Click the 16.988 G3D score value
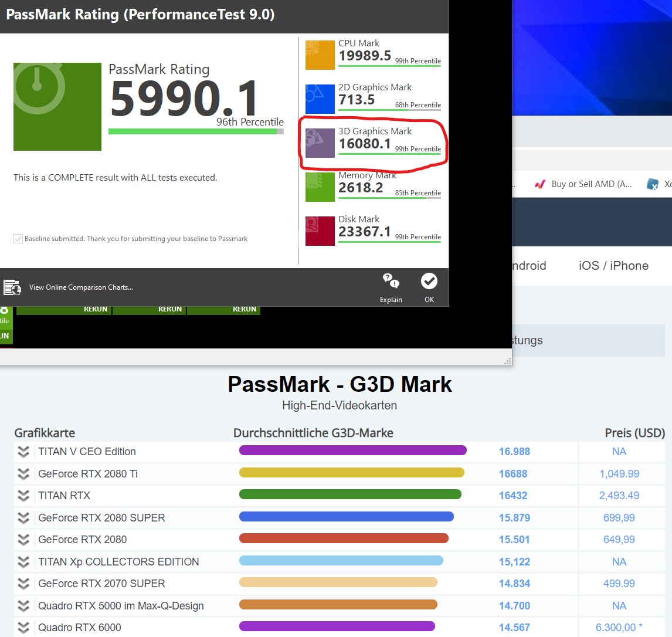Viewport: 672px width, 637px height. pos(514,452)
